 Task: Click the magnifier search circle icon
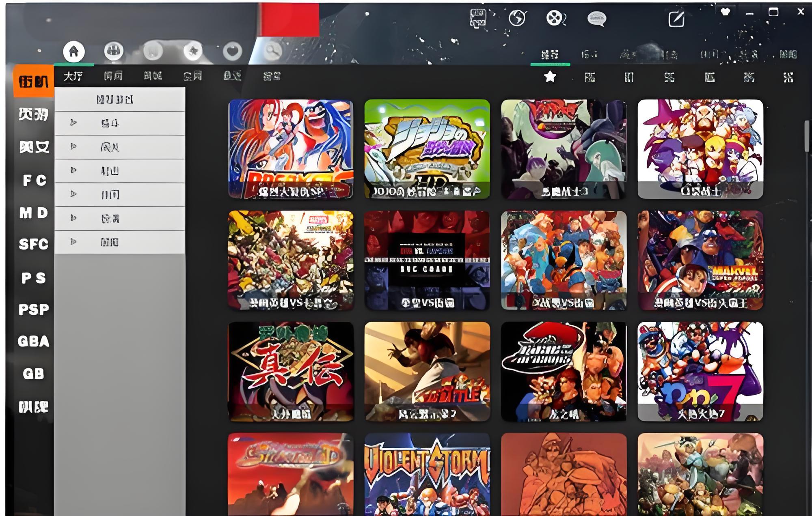coord(273,51)
